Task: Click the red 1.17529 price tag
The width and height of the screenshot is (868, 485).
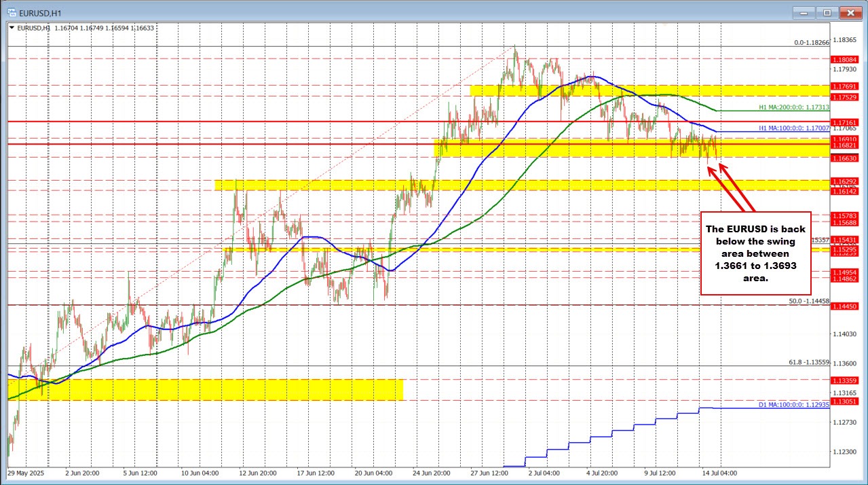Action: pyautogui.click(x=845, y=97)
